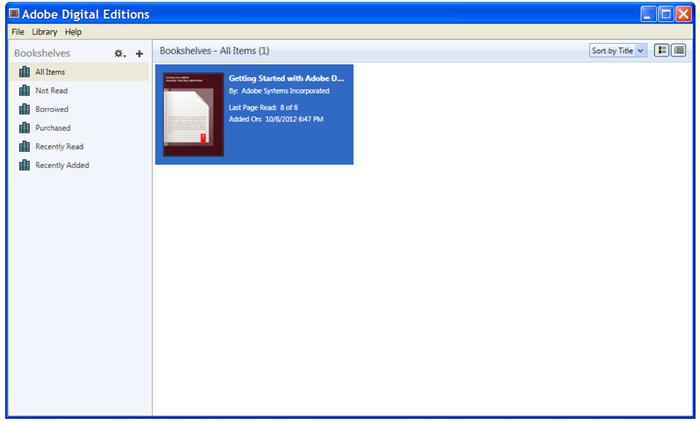The image size is (700, 422).
Task: Select the Purchased bookshelf label
Action: click(53, 128)
